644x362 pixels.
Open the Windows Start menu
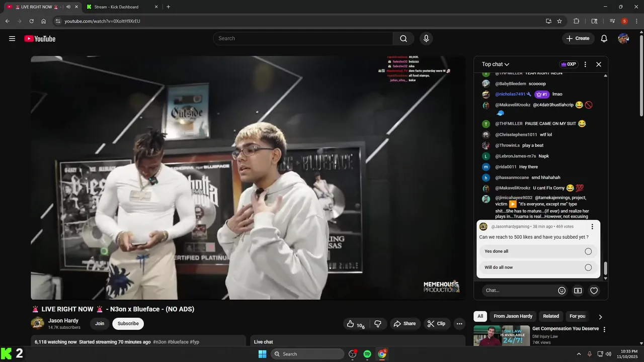262,354
